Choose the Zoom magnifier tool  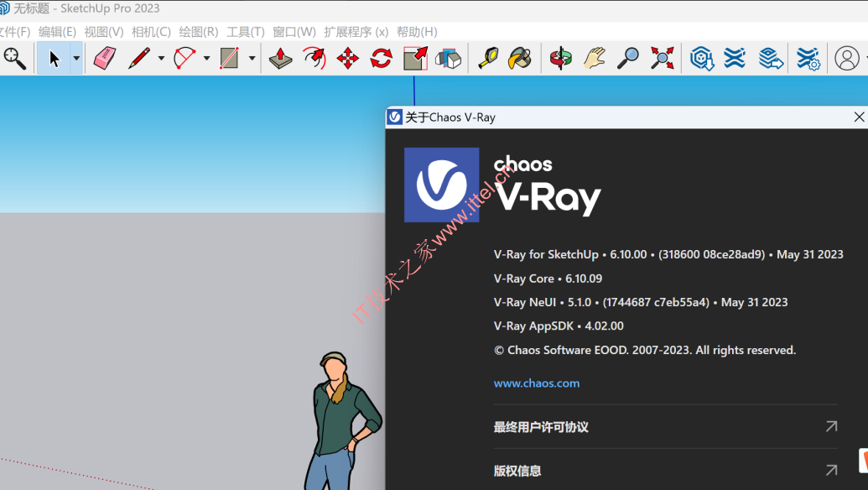point(628,58)
